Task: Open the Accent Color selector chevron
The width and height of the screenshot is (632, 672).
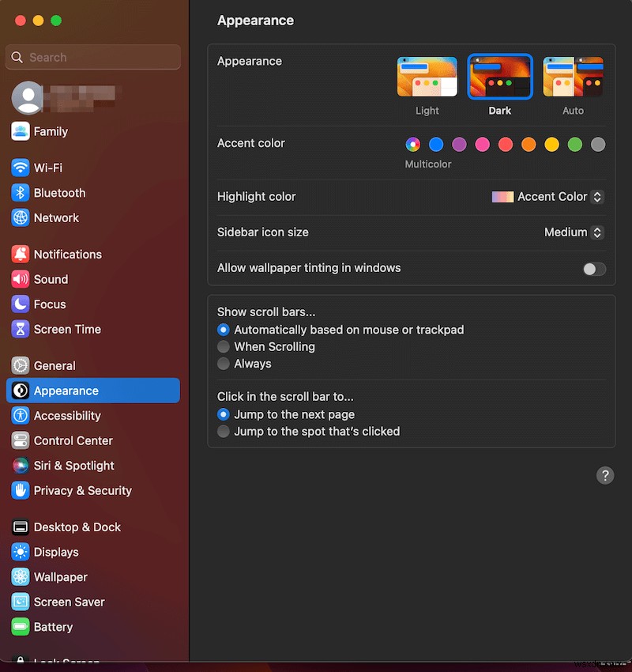Action: click(x=596, y=196)
